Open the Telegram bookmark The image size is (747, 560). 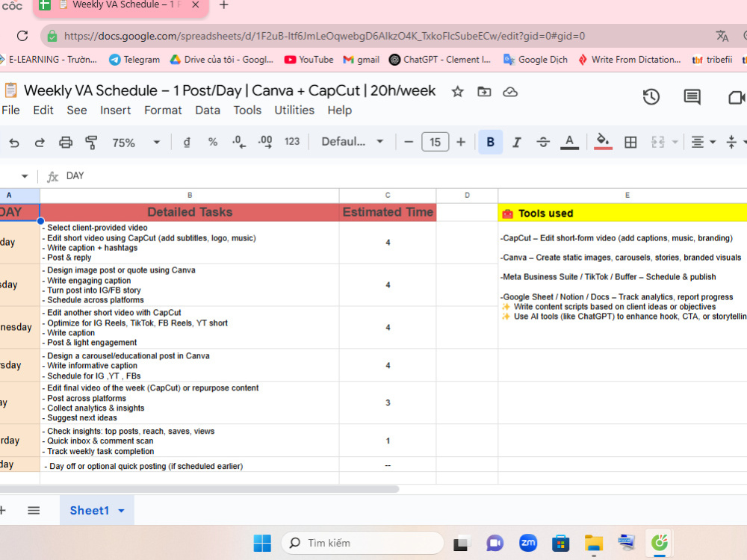tap(134, 60)
